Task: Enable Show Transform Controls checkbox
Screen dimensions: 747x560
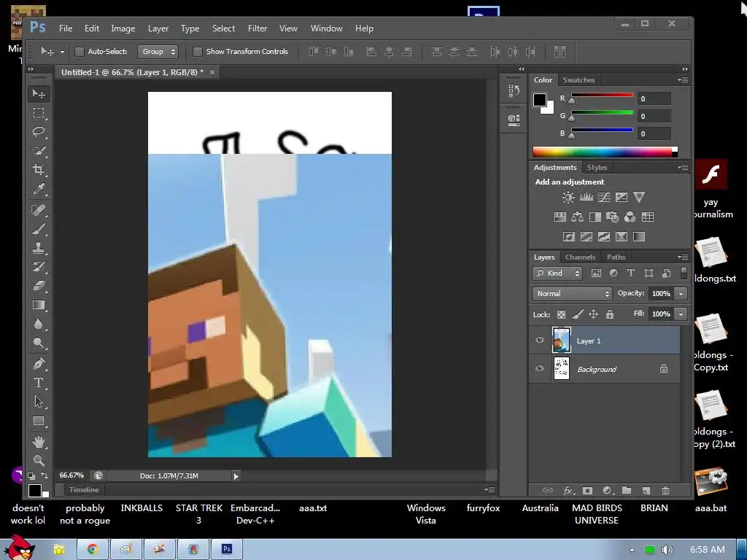Action: pyautogui.click(x=197, y=52)
